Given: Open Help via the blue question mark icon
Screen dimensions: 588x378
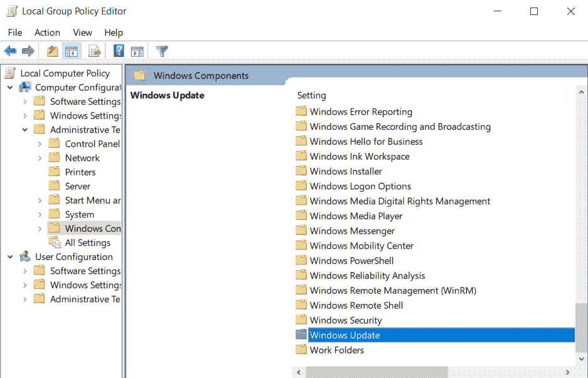Looking at the screenshot, I should [x=119, y=51].
